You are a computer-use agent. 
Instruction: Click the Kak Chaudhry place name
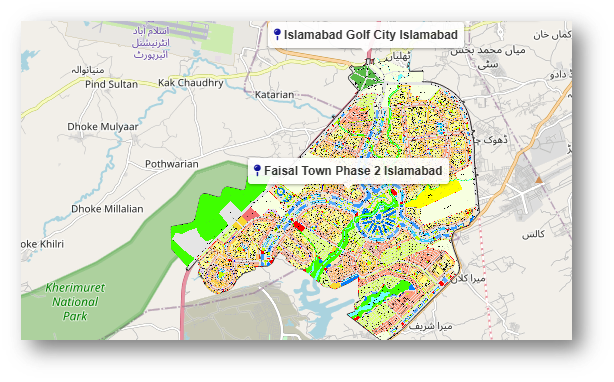[191, 83]
